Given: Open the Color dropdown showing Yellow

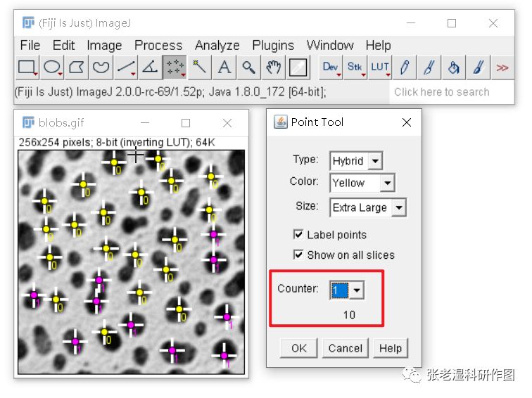Looking at the screenshot, I should tap(362, 183).
